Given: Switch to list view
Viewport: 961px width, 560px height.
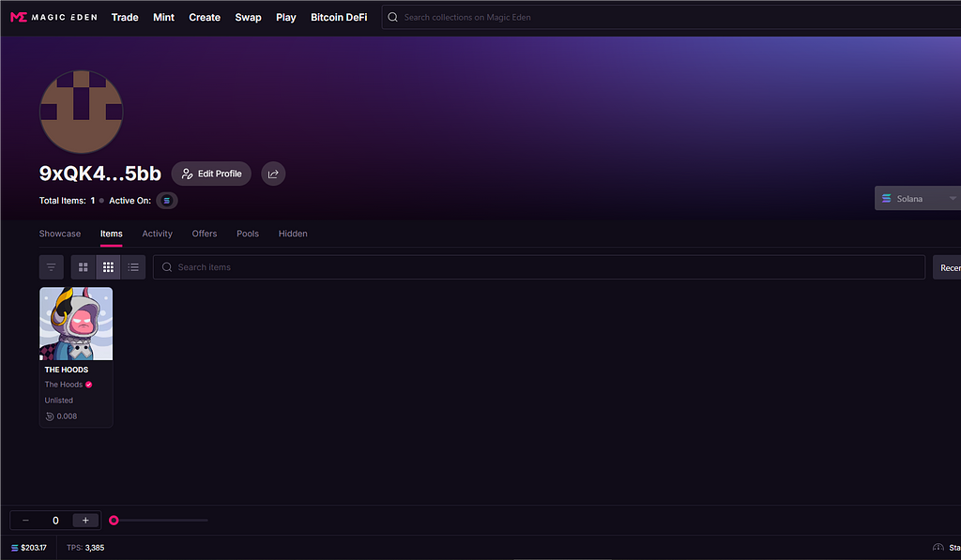Looking at the screenshot, I should (x=133, y=267).
